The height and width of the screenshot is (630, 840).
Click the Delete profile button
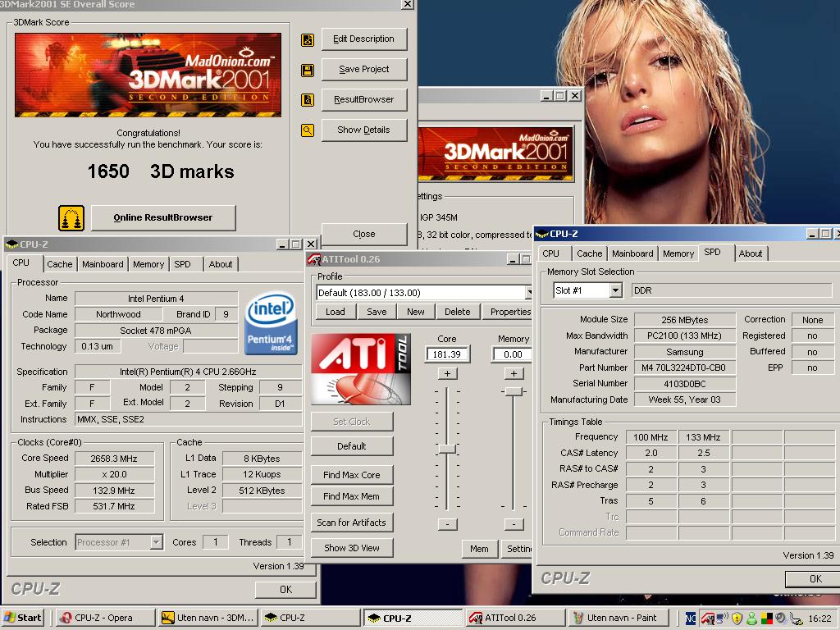tap(458, 312)
